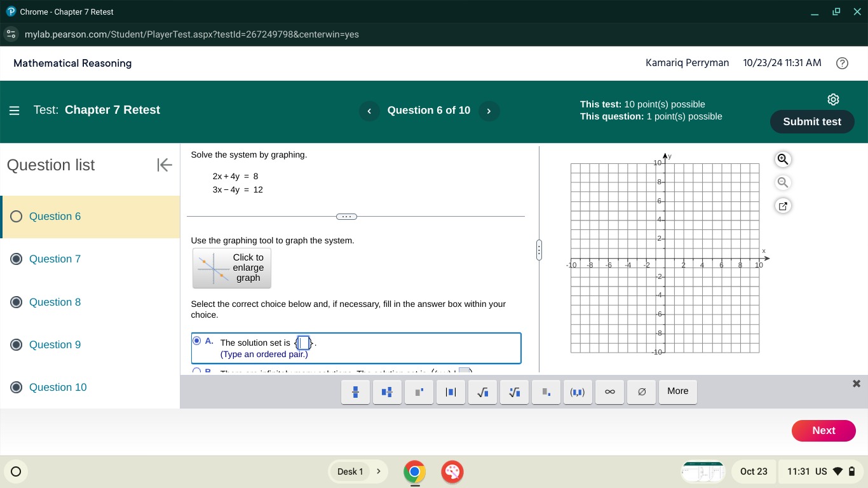The width and height of the screenshot is (868, 488).
Task: Open More math symbols
Action: point(678,391)
